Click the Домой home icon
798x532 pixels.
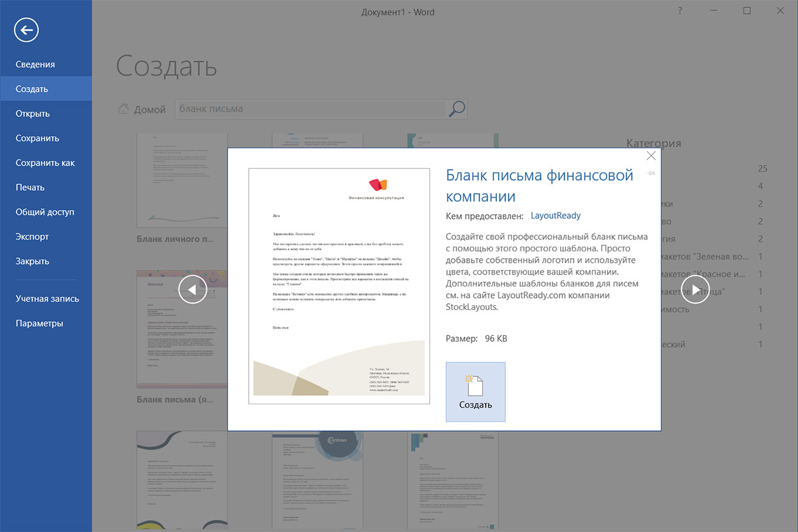pyautogui.click(x=123, y=108)
